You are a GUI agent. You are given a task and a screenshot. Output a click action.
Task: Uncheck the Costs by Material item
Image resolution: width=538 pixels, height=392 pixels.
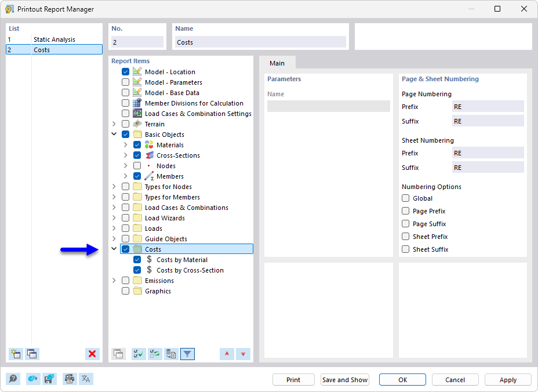[137, 259]
